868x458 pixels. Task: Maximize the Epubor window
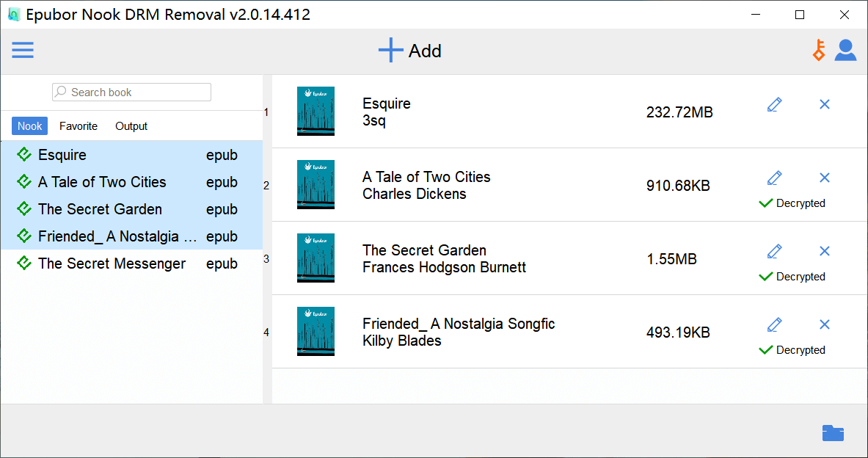click(799, 15)
